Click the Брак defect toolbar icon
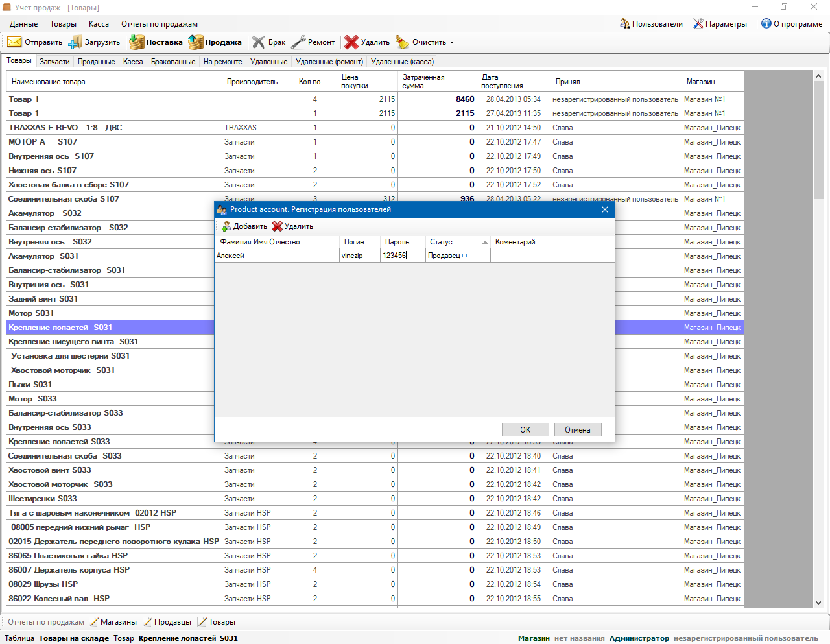Screen dimensions: 830x644 tap(259, 42)
